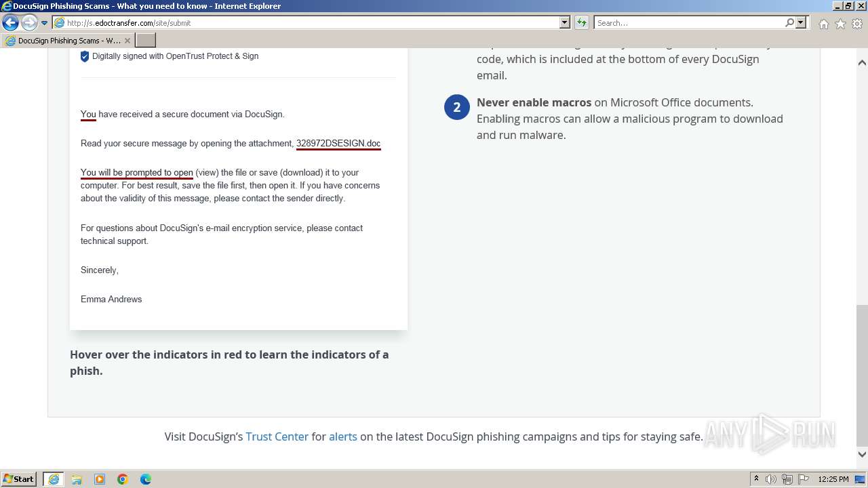Click the 12:25 PM clock
Screen dimensions: 868x488
(x=833, y=479)
